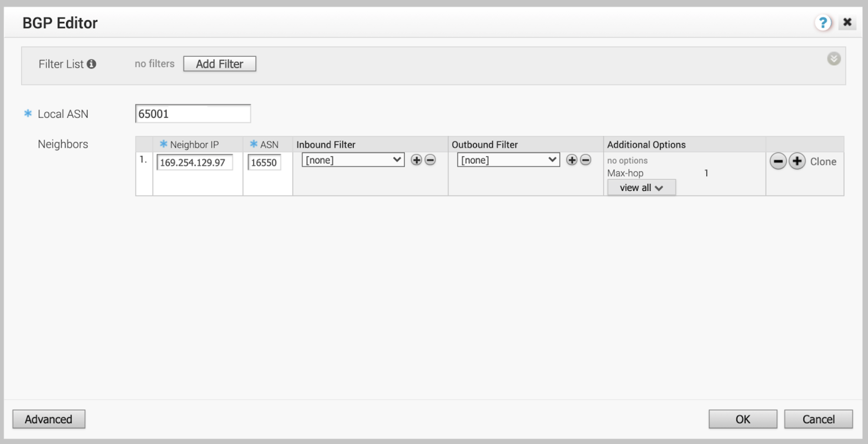Focus the Local ASN input field

click(193, 114)
